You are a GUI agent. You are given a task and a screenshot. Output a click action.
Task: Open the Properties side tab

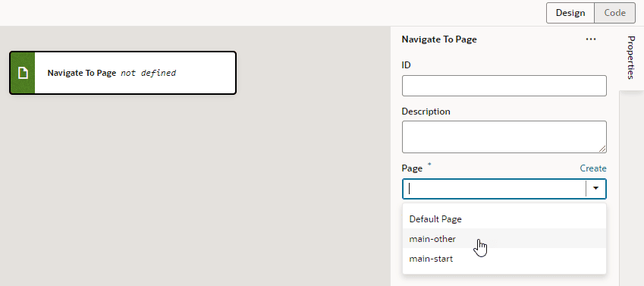point(631,58)
